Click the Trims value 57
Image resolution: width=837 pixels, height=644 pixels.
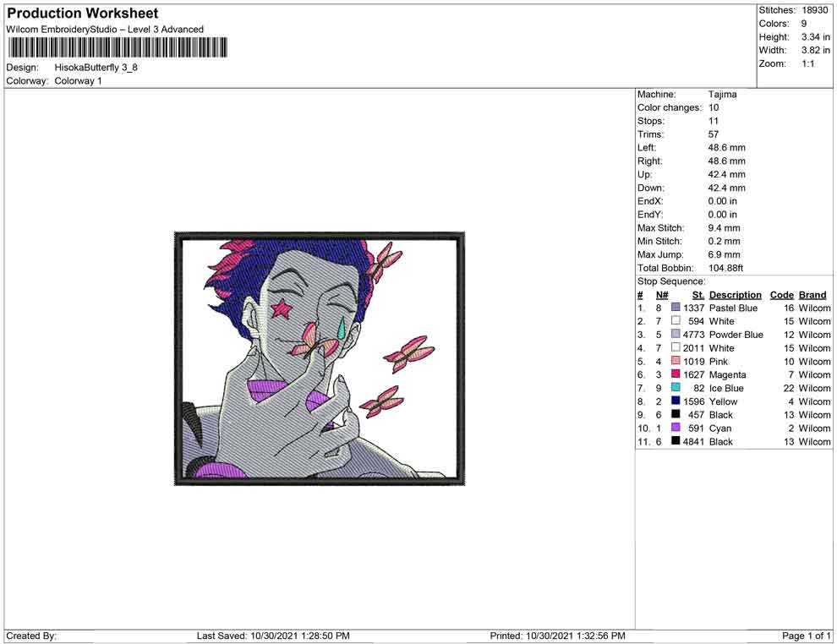coord(714,134)
